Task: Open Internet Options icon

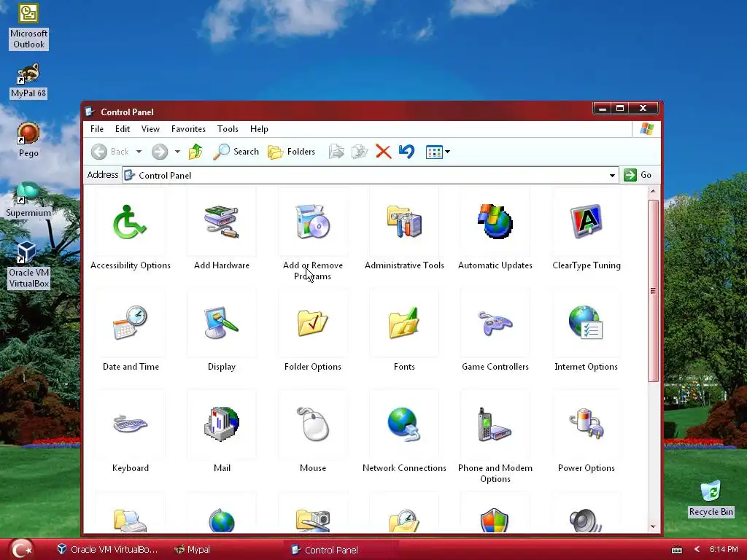Action: pyautogui.click(x=586, y=323)
